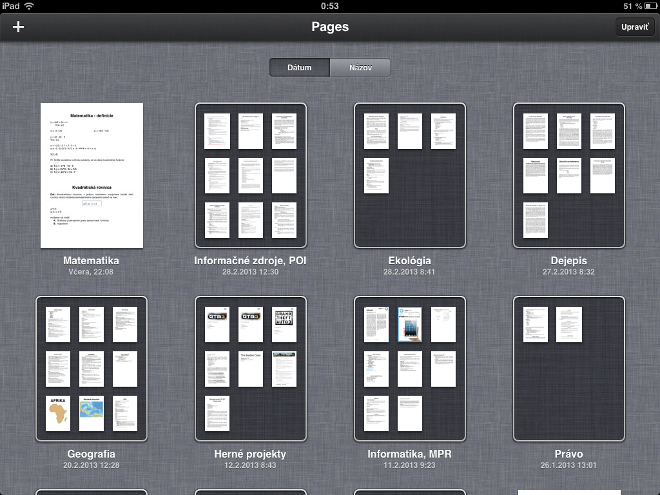Viewport: 660px width, 495px height.
Task: Open the Právo folder
Action: tap(569, 369)
